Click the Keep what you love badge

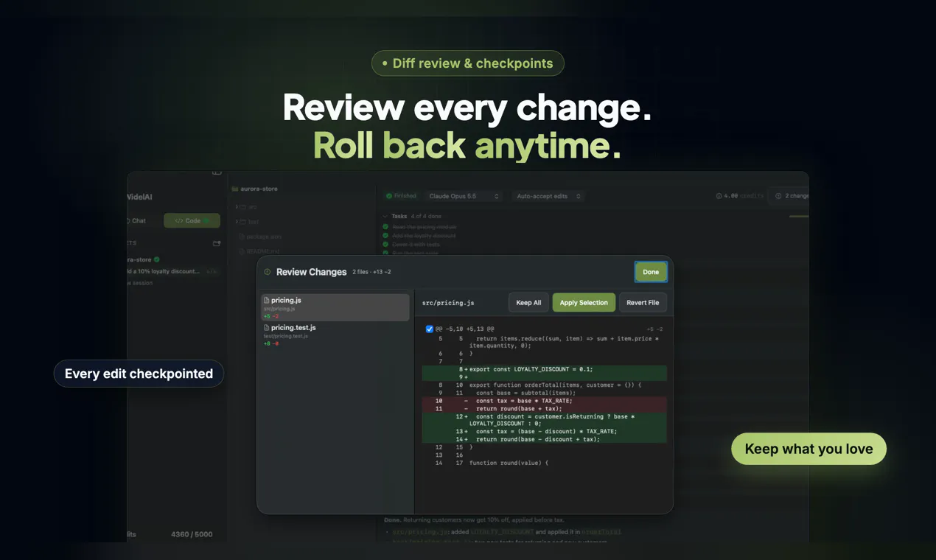tap(808, 449)
